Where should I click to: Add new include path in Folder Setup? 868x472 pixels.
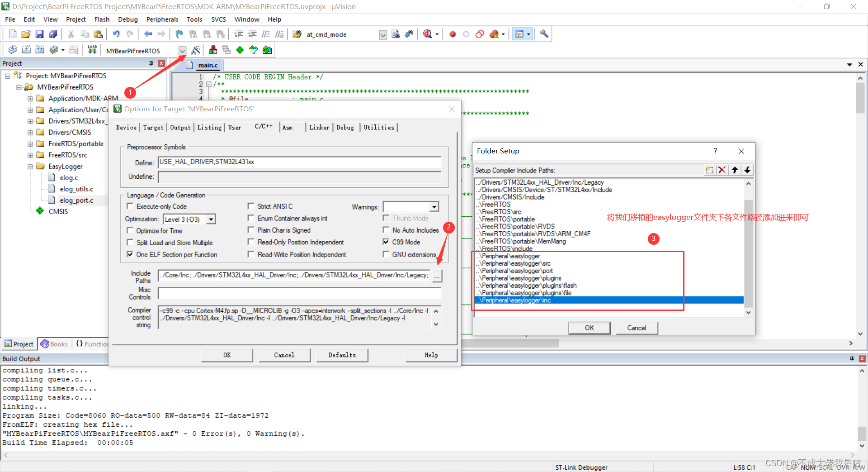710,170
